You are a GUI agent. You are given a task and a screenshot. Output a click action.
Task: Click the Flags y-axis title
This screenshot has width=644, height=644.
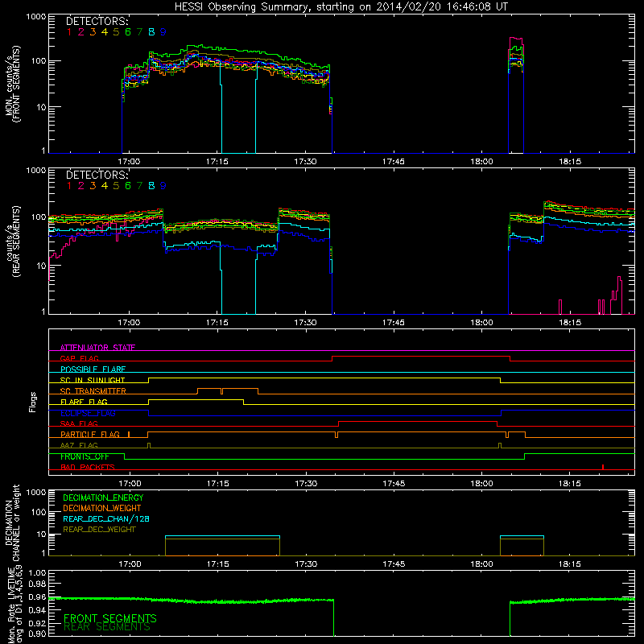32,402
